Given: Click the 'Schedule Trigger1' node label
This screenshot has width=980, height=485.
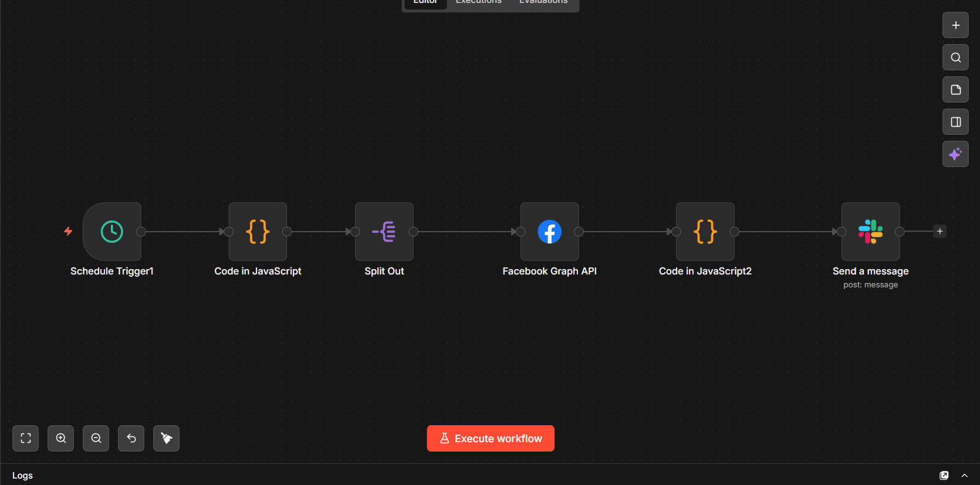Looking at the screenshot, I should point(112,271).
